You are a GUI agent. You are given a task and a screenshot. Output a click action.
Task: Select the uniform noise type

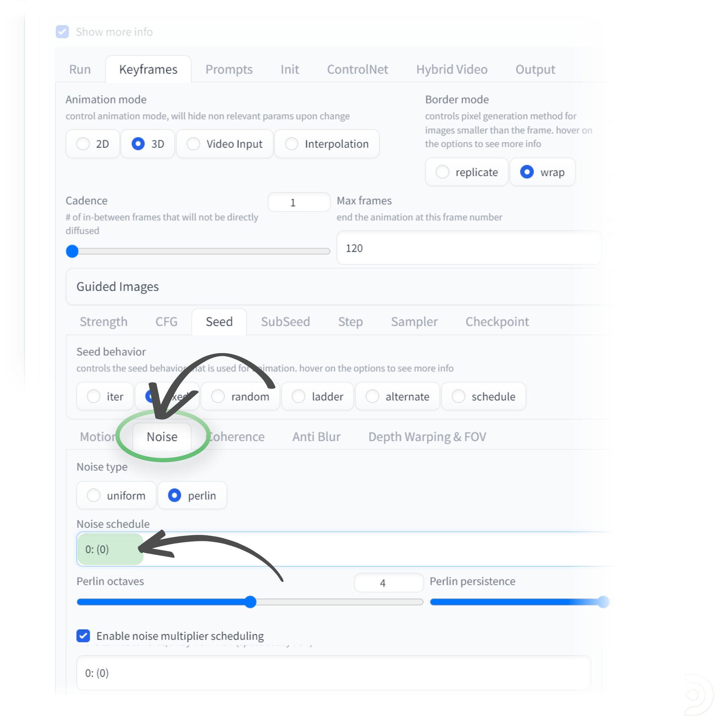click(94, 495)
